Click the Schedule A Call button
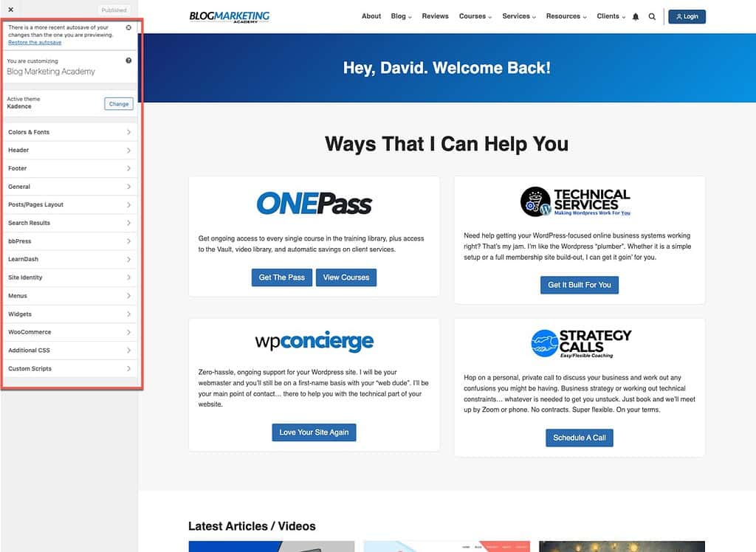This screenshot has height=552, width=756. 579,438
